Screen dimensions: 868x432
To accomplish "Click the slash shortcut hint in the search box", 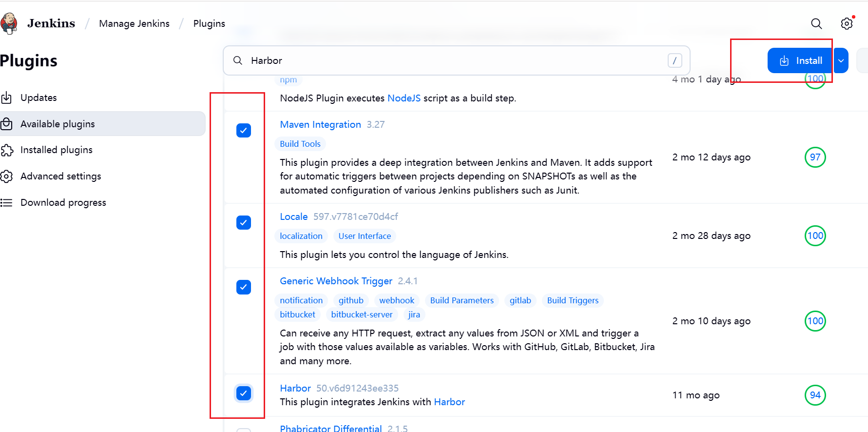I will 675,60.
